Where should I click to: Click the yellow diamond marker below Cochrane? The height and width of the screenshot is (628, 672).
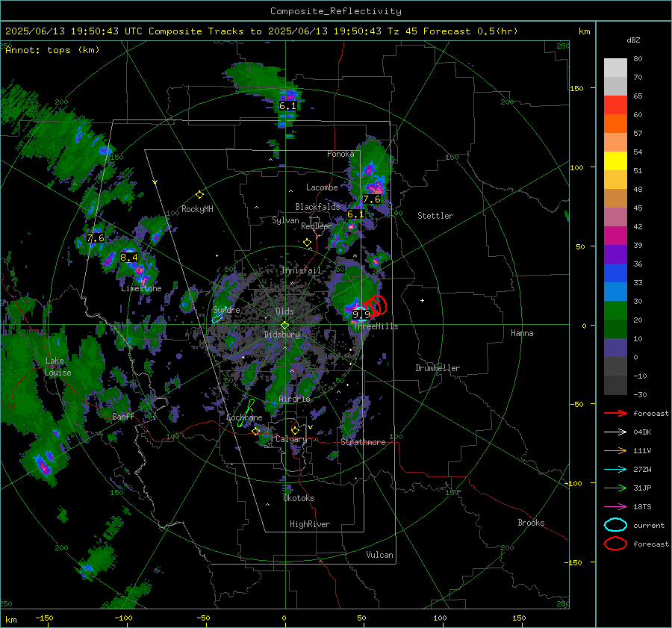[255, 431]
